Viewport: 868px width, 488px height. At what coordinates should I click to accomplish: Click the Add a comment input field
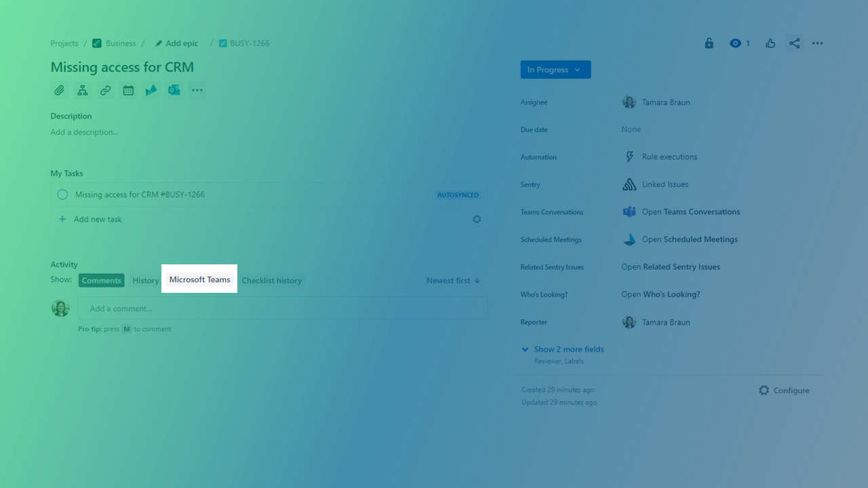tap(283, 308)
